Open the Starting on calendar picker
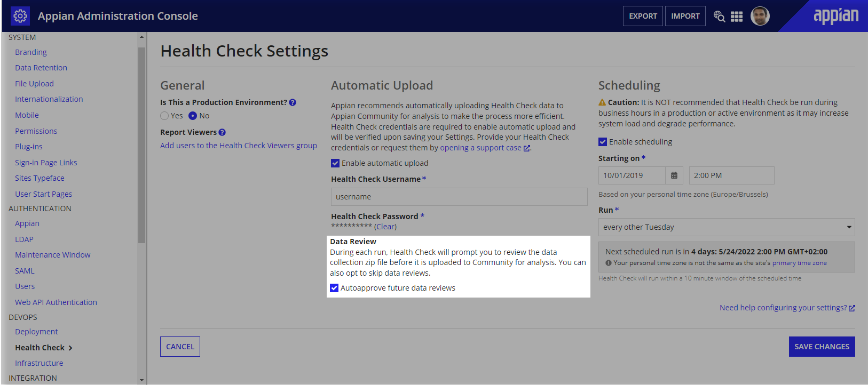The image size is (868, 385). [674, 175]
